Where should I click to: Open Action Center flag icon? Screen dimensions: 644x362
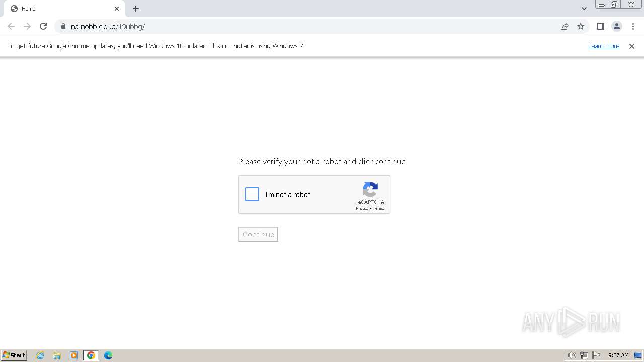point(596,355)
